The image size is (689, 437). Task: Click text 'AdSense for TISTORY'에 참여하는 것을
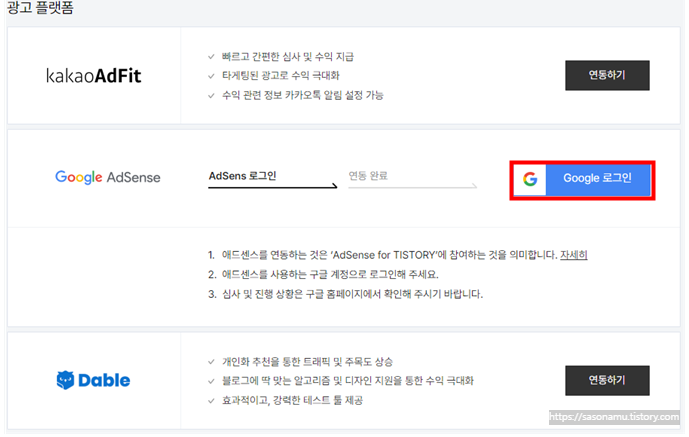click(419, 255)
